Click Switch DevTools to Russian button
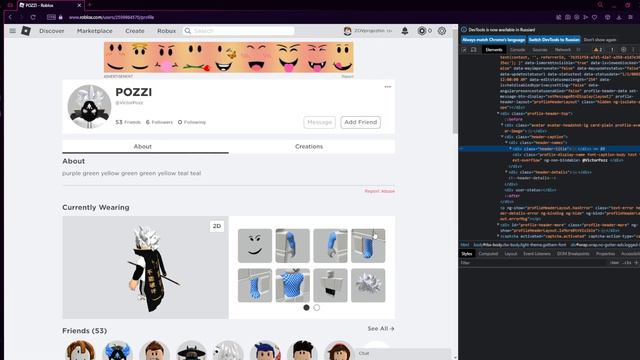Viewport: 640px width, 360px height. click(x=554, y=40)
